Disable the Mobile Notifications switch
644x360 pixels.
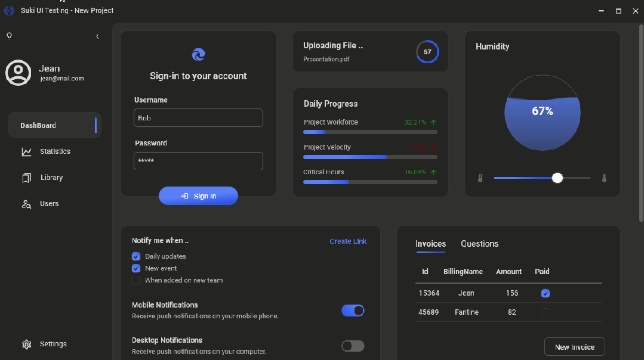click(x=353, y=311)
